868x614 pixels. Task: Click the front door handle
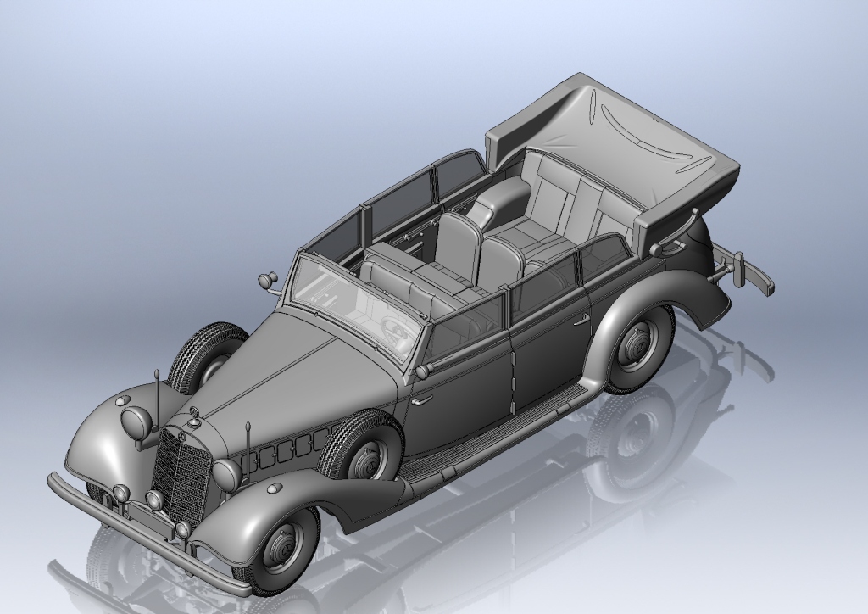[x=421, y=399]
